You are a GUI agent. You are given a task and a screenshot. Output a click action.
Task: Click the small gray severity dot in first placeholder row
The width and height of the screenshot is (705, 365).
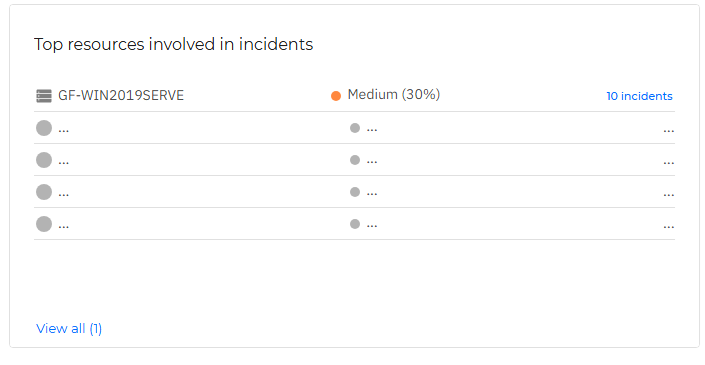coord(355,128)
